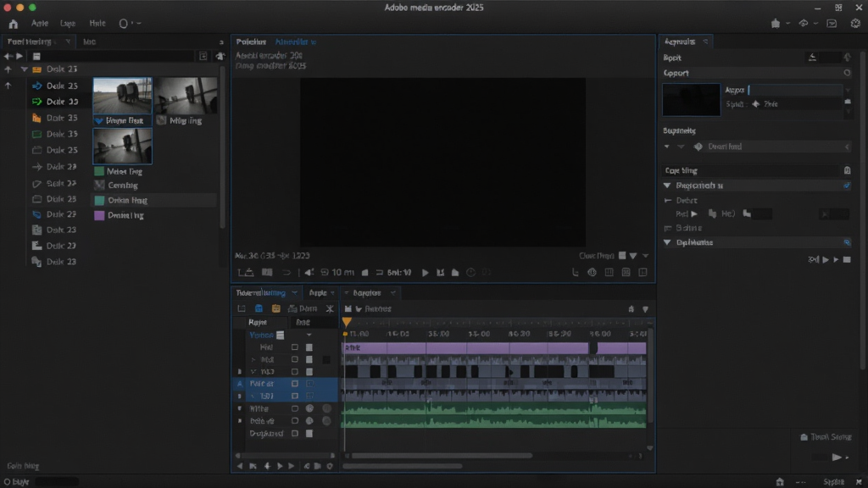The height and width of the screenshot is (488, 868).
Task: Click the skip icon right of preview play
Action: click(x=441, y=272)
